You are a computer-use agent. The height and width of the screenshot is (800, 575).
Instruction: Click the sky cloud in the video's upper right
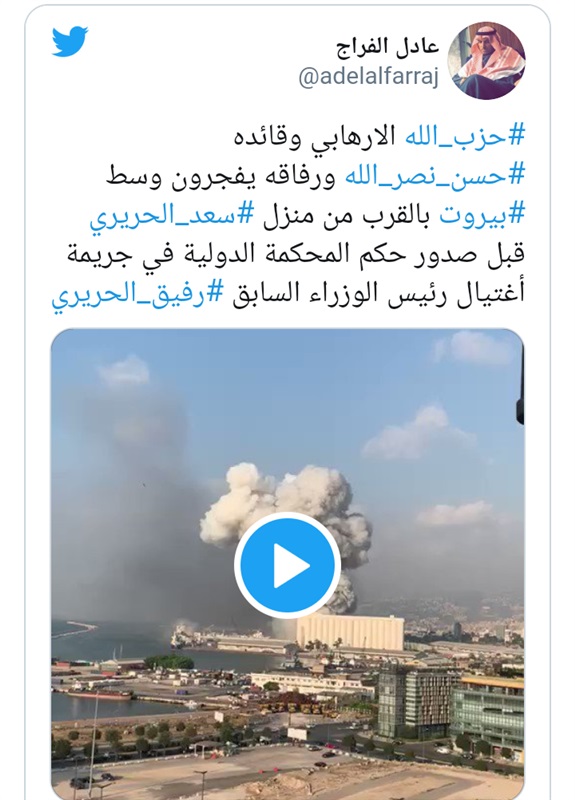point(474,348)
